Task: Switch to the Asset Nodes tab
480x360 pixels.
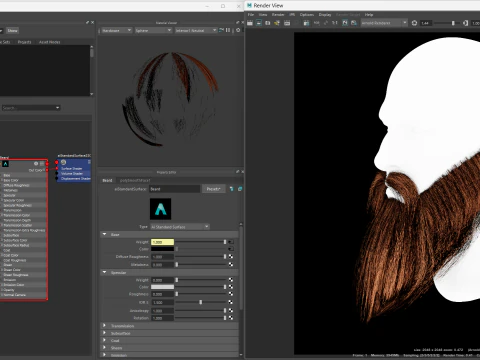Action: point(49,42)
